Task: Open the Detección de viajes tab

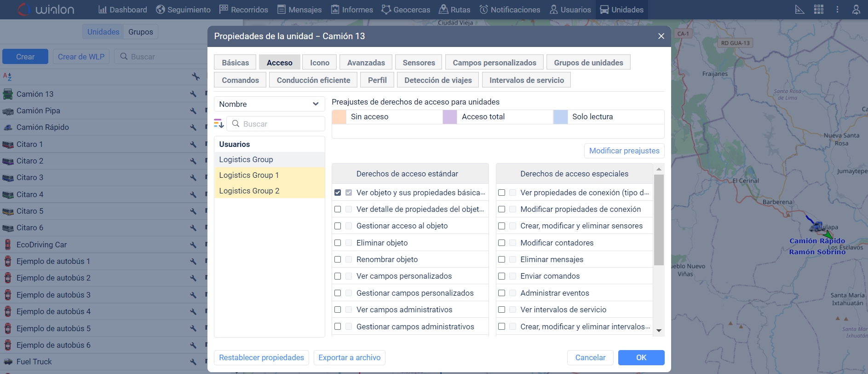Action: tap(437, 80)
